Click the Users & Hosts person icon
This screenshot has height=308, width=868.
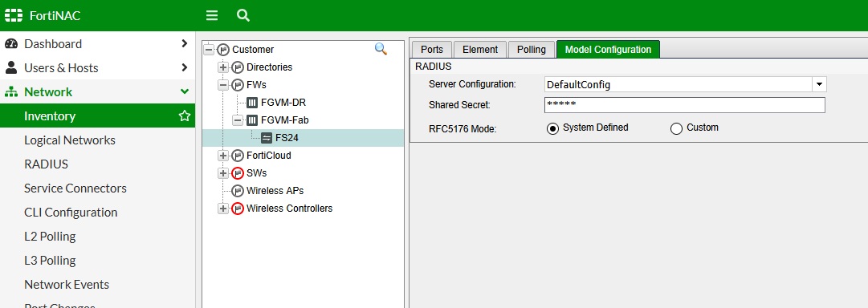[x=11, y=67]
